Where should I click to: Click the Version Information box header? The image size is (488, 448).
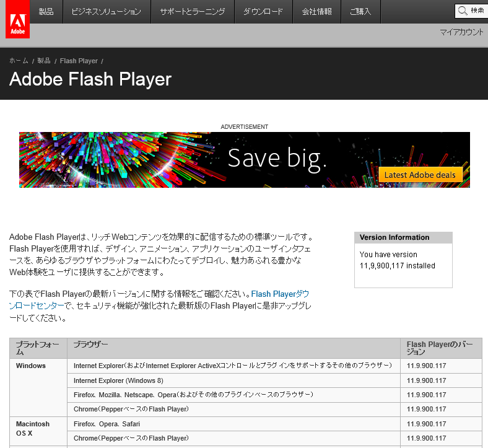(403, 237)
